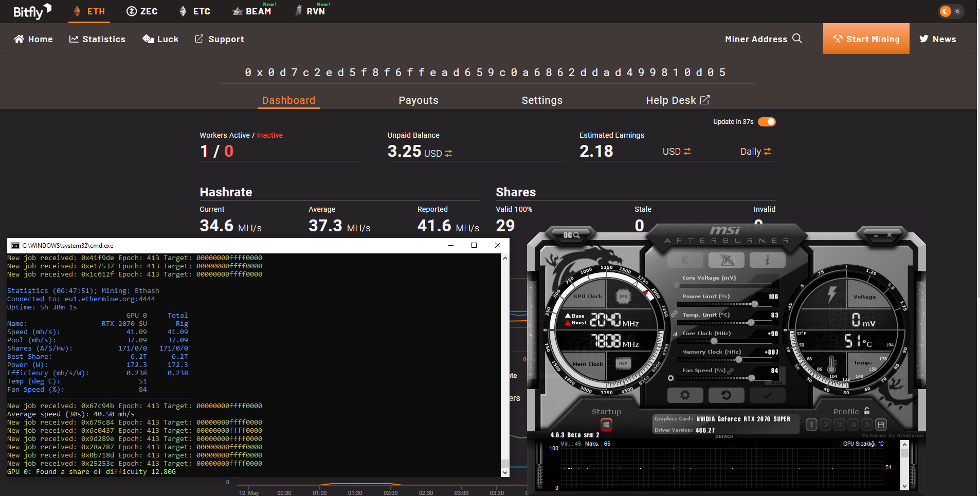The height and width of the screenshot is (496, 980).
Task: Adjust the Memory Clock slider
Action: (724, 360)
